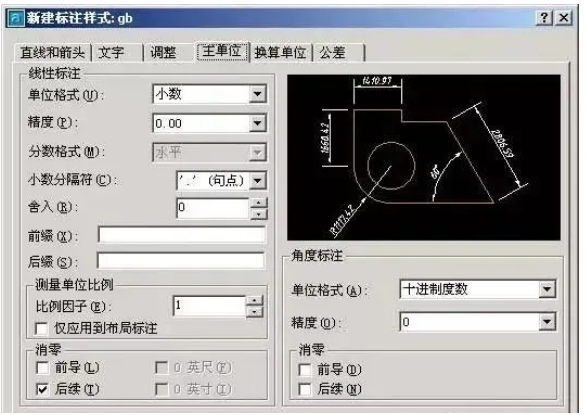Expand the 小数分隔符 dropdown showing 句点
587x415 pixels.
258,181
